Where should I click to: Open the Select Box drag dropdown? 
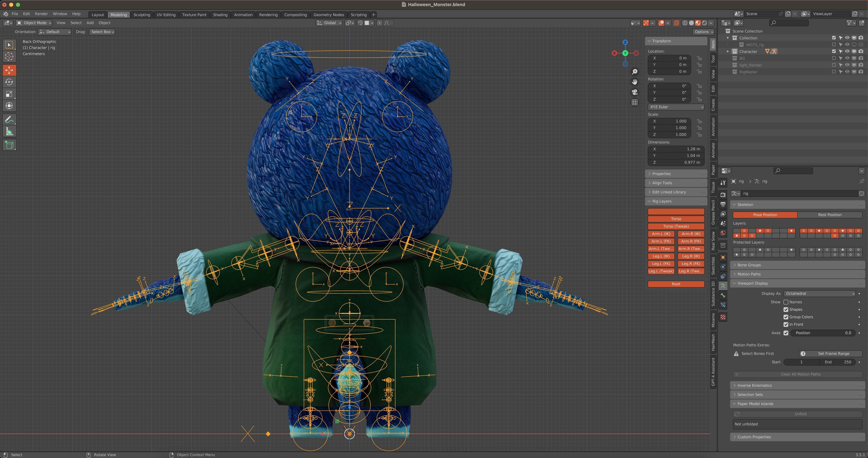point(102,32)
